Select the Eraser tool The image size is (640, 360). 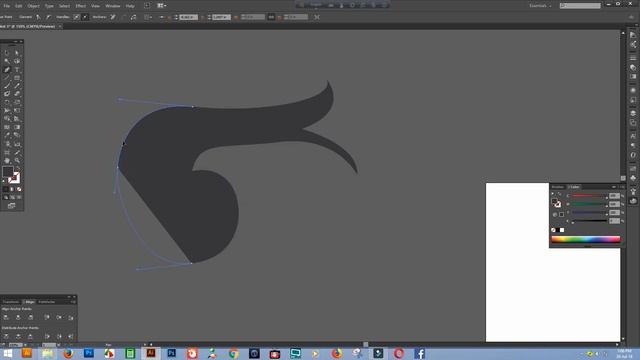(x=17, y=94)
